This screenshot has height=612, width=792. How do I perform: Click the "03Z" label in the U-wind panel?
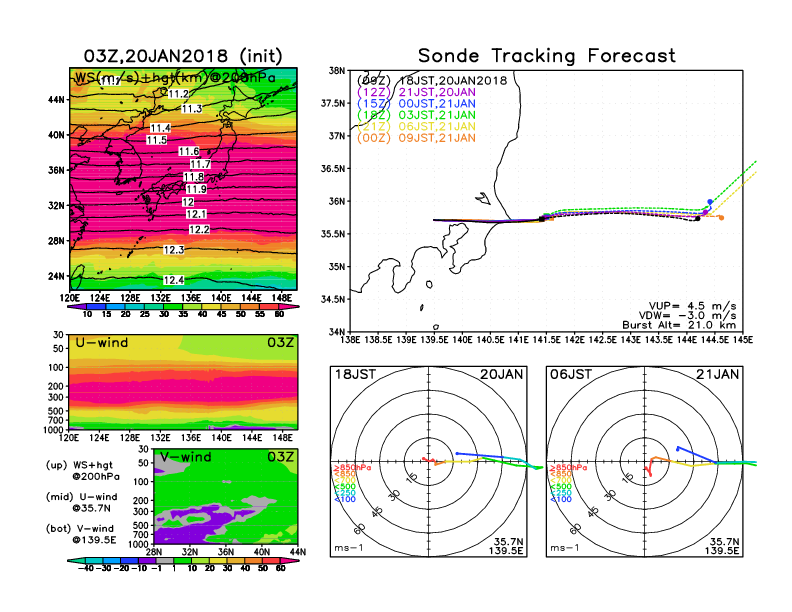(280, 343)
